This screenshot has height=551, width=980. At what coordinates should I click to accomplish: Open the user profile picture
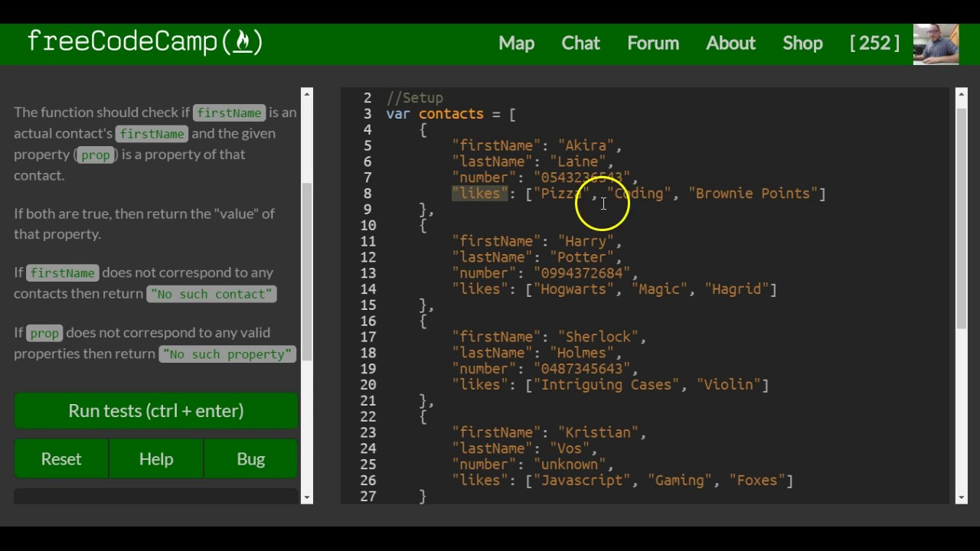pyautogui.click(x=936, y=44)
